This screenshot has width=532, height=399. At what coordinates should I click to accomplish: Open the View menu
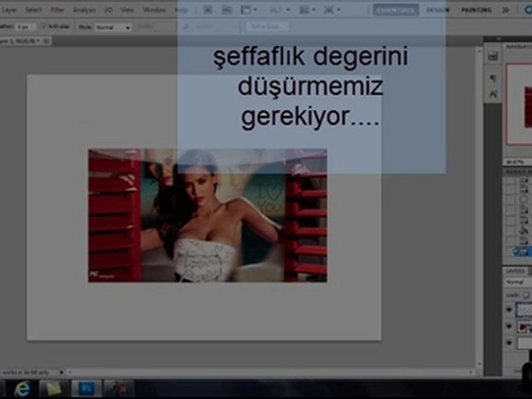point(127,10)
